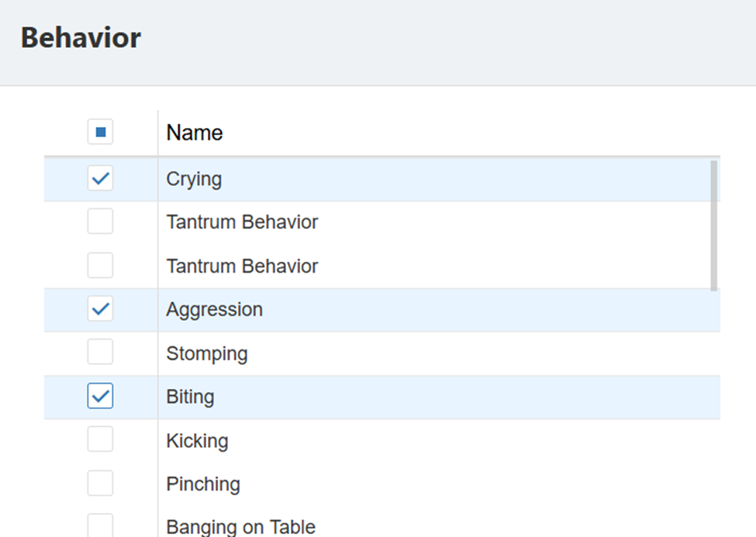Click the Stomping row label
This screenshot has height=537, width=756.
click(x=207, y=354)
